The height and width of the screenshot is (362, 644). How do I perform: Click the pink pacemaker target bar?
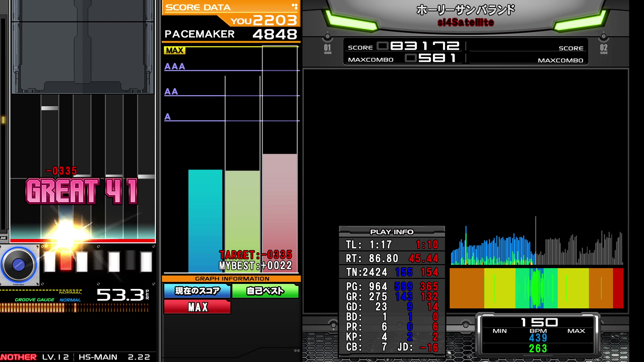pyautogui.click(x=280, y=213)
